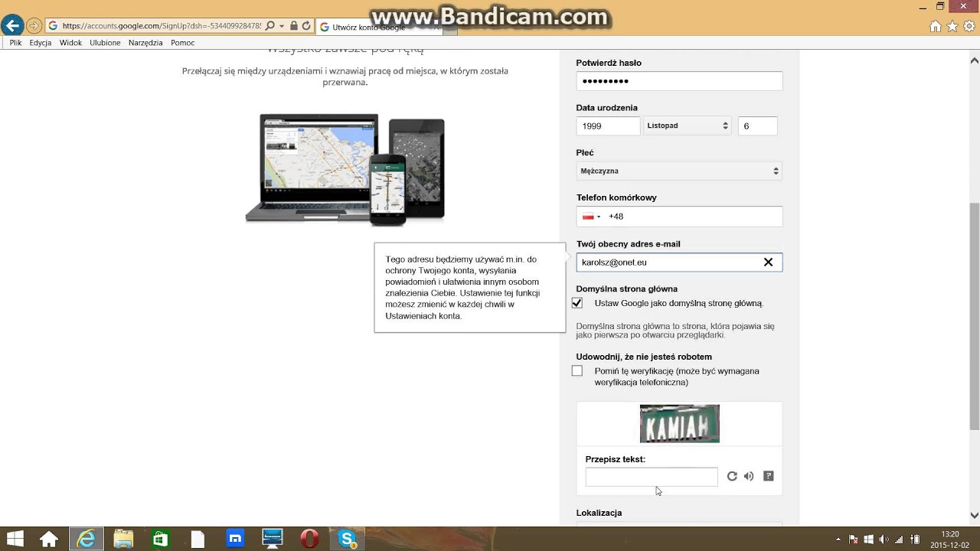Open the Windows Start button
Viewport: 980px width, 551px height.
[15, 539]
